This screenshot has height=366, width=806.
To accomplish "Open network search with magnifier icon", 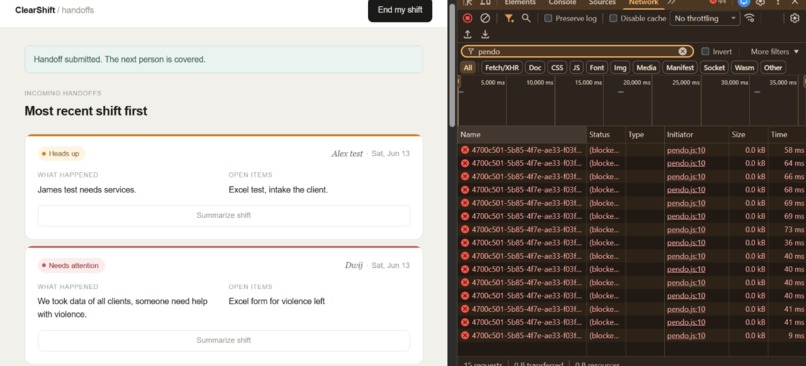I will (x=526, y=19).
